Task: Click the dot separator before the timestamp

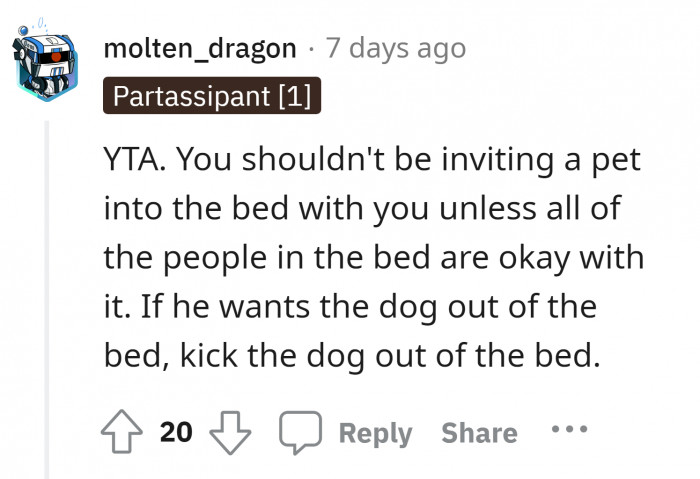Action: pyautogui.click(x=311, y=47)
